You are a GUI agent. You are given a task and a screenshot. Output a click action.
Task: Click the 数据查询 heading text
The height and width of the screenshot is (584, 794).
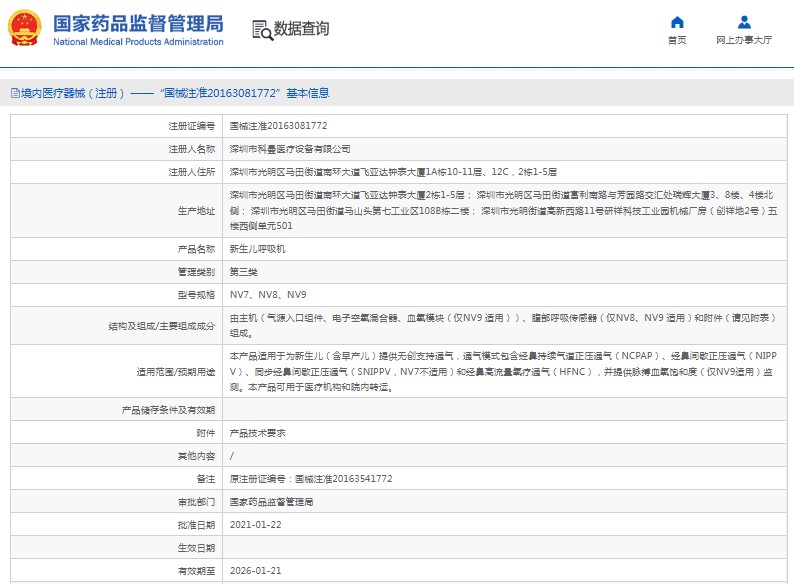click(301, 29)
